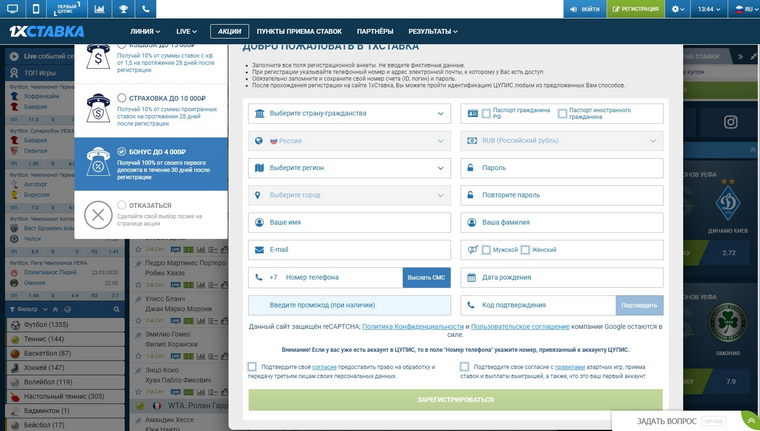The height and width of the screenshot is (431, 760).
Task: Open settings gear dropdown
Action: (x=678, y=9)
